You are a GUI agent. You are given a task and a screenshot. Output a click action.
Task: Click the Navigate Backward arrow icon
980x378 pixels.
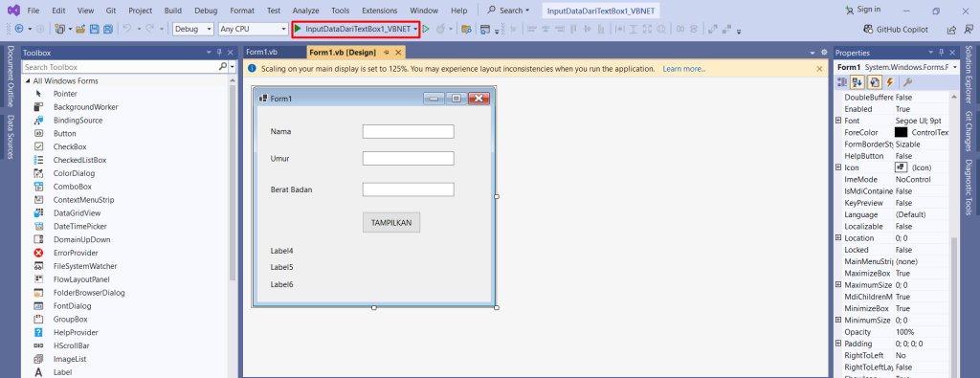19,29
